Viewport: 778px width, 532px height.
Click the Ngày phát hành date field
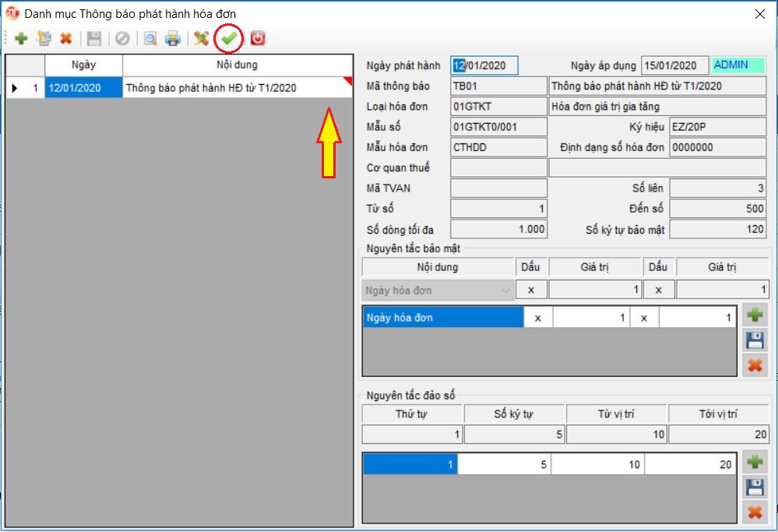[484, 65]
